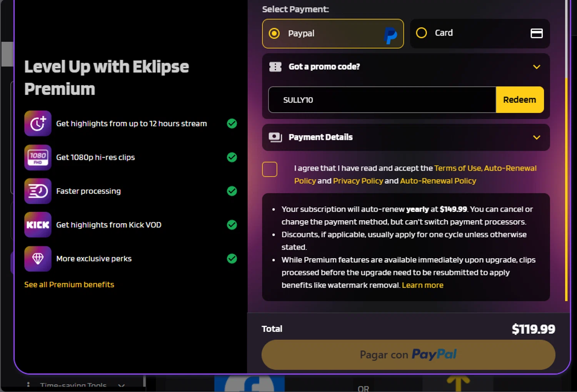Viewport: 577px width, 392px height.
Task: Select the Card payment option
Action: pyautogui.click(x=480, y=33)
